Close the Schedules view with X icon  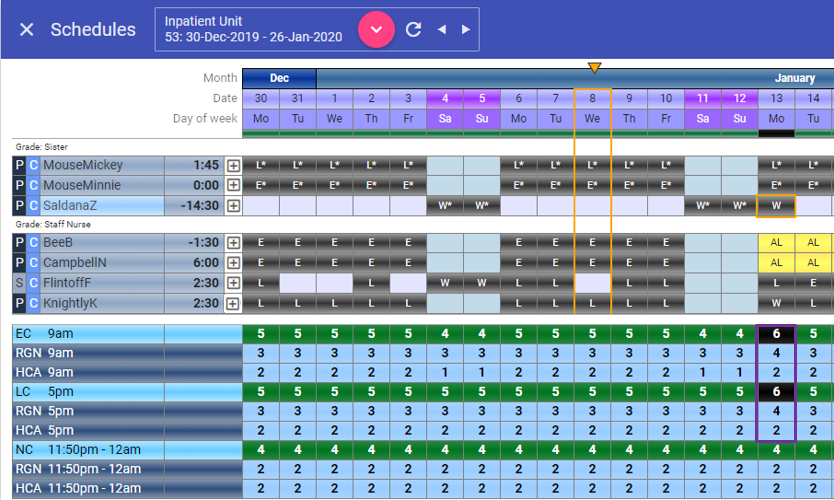coord(27,30)
